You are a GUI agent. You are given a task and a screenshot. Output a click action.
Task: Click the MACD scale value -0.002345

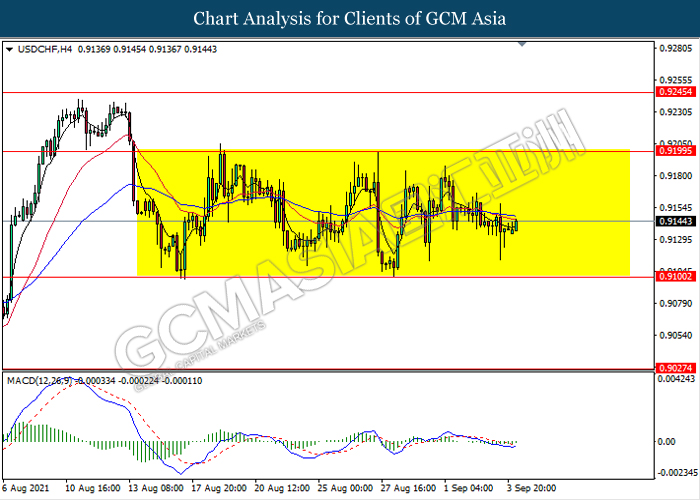pos(676,473)
